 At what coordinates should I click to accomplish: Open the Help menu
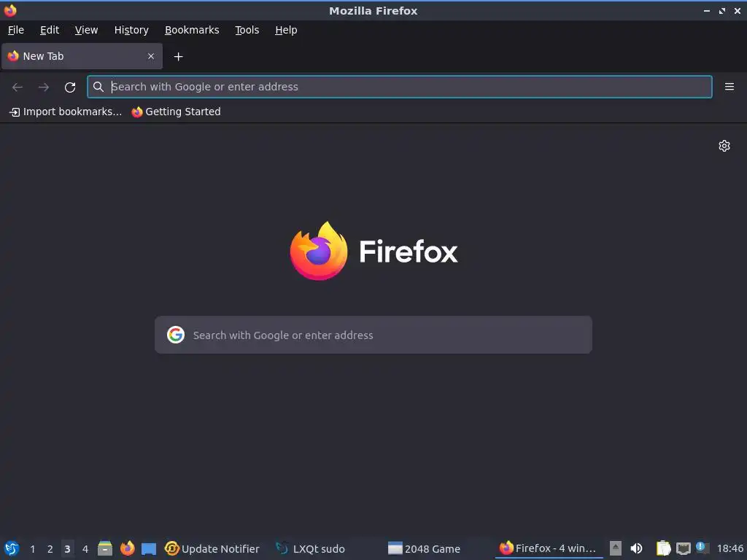coord(286,30)
